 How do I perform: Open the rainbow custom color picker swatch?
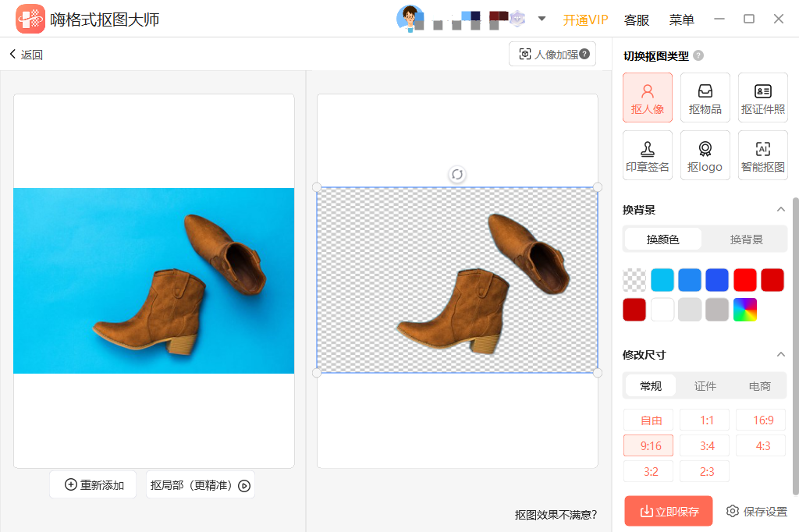[x=745, y=310]
